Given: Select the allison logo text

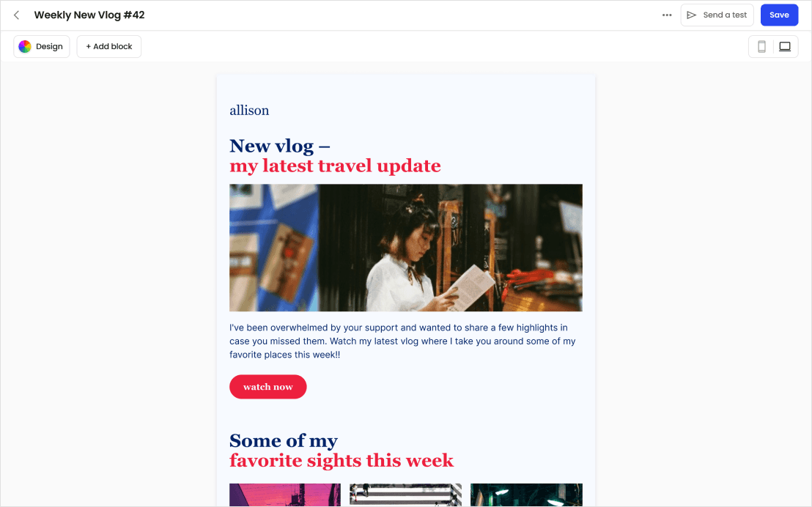Looking at the screenshot, I should [249, 111].
